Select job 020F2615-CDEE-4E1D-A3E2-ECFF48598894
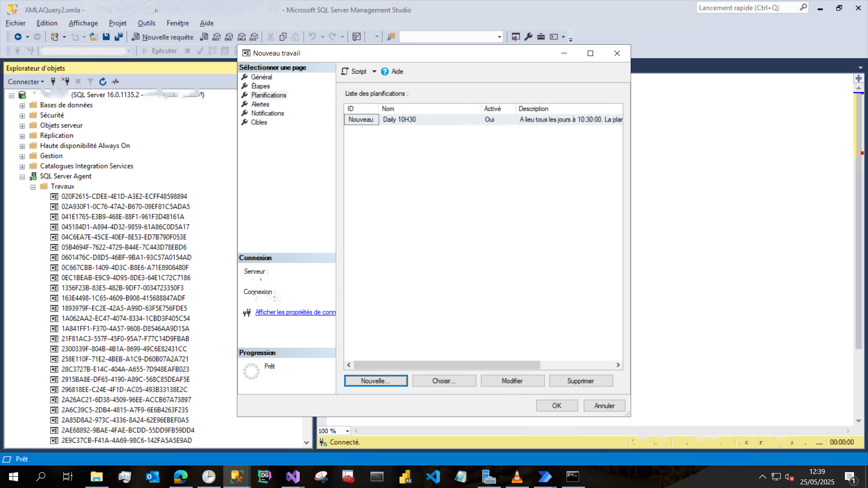Viewport: 868px width, 488px height. tap(124, 197)
